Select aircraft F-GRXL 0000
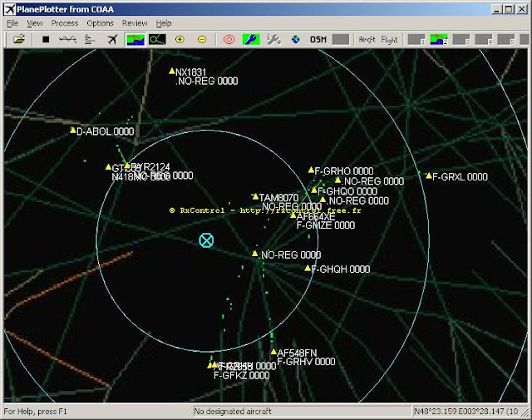 (x=429, y=175)
